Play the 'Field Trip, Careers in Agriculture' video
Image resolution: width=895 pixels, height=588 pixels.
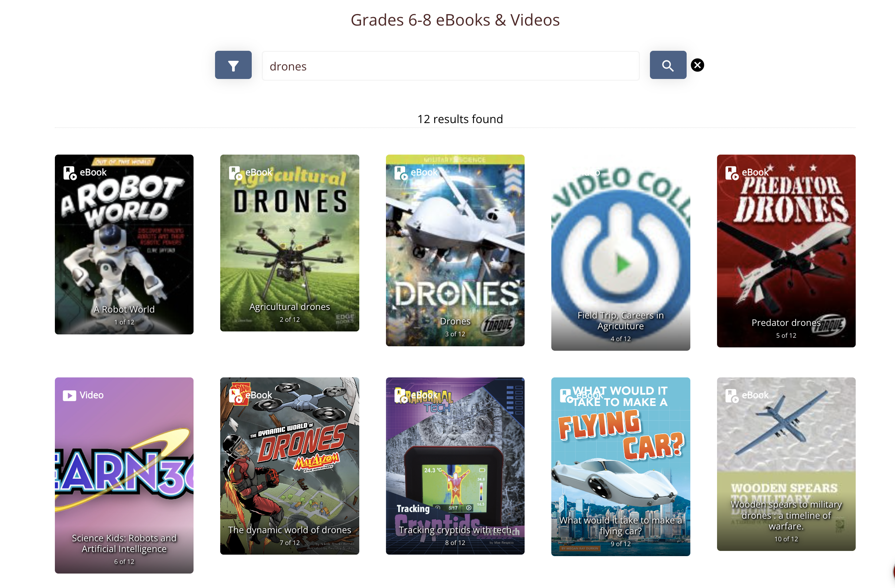[621, 252]
